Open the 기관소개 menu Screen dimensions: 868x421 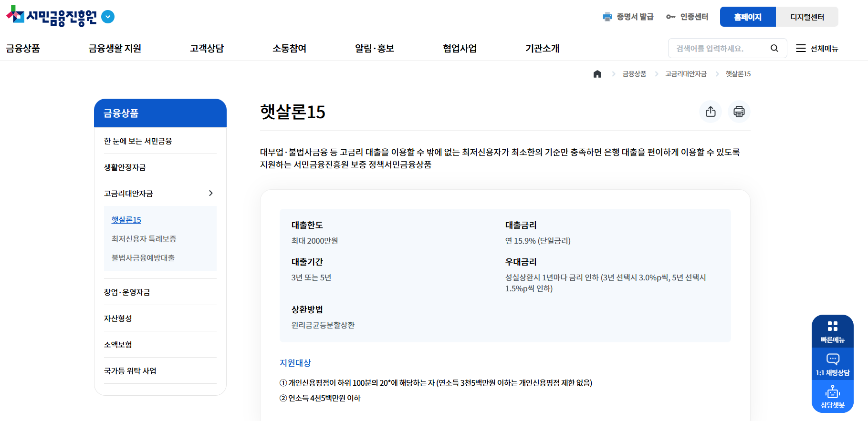[542, 48]
